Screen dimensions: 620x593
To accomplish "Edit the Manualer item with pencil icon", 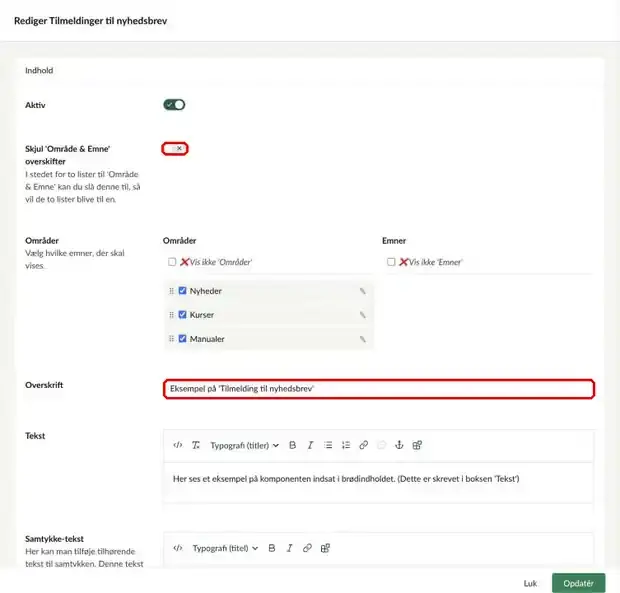I will (363, 339).
